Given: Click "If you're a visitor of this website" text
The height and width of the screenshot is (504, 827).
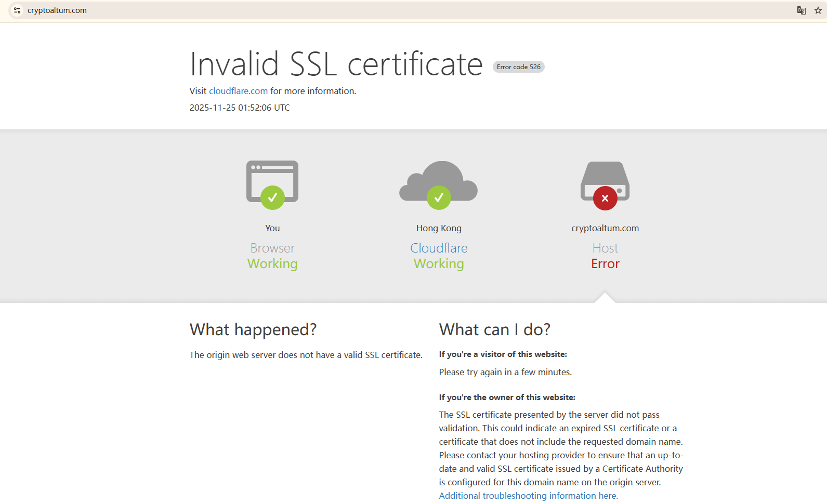Looking at the screenshot, I should (x=503, y=354).
